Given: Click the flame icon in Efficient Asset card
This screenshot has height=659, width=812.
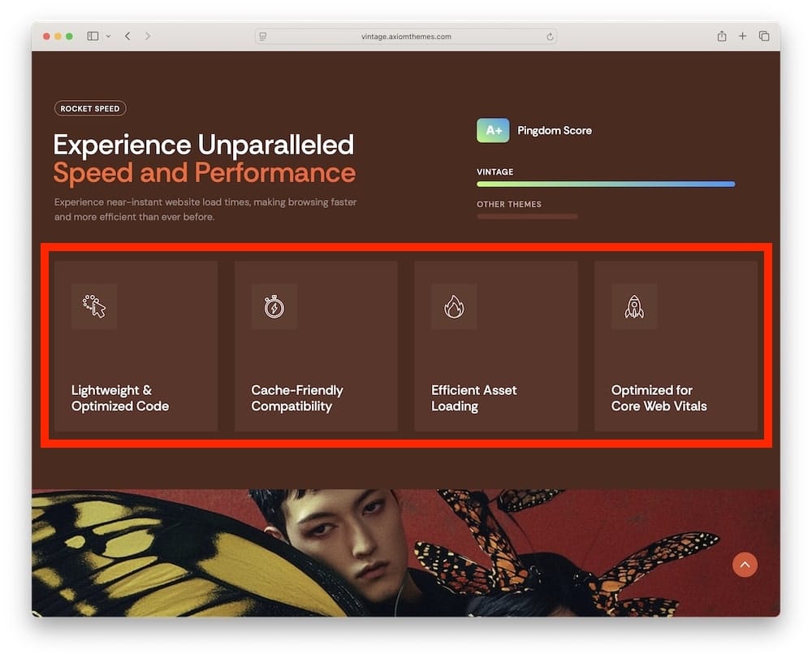Looking at the screenshot, I should [454, 306].
